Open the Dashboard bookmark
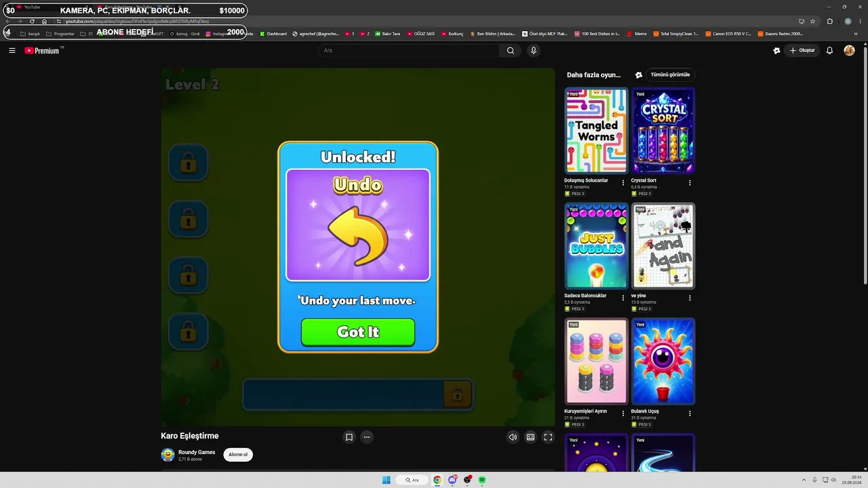The image size is (868, 488). (273, 33)
